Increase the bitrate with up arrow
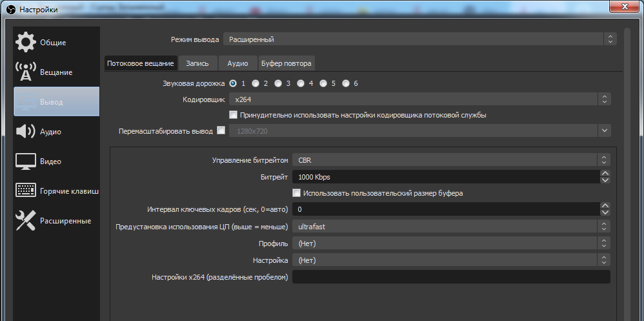The height and width of the screenshot is (321, 644). click(x=605, y=174)
